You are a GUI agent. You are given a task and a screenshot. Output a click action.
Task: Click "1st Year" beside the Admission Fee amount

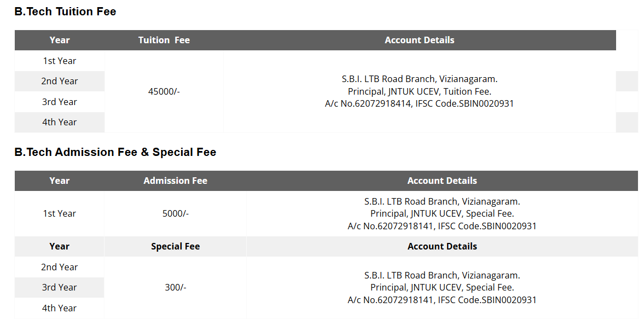(60, 213)
